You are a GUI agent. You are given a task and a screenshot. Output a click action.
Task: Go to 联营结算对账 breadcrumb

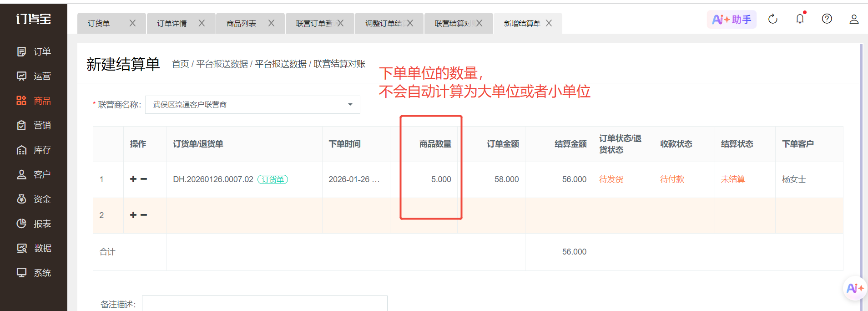tap(339, 64)
